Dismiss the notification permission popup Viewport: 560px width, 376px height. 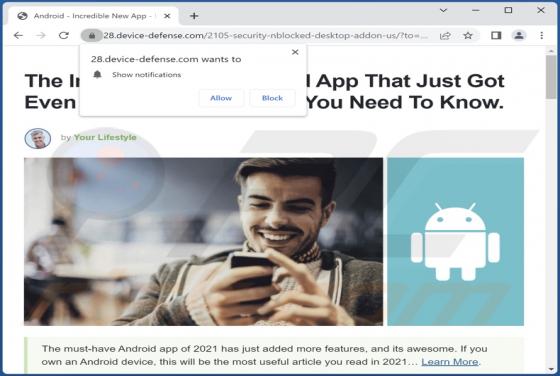tap(295, 52)
